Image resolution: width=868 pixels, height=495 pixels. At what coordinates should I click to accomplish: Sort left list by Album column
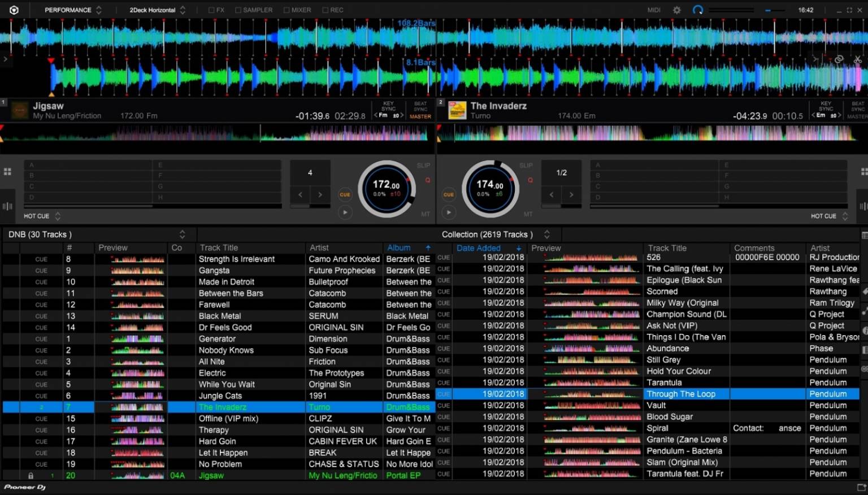[x=400, y=248]
